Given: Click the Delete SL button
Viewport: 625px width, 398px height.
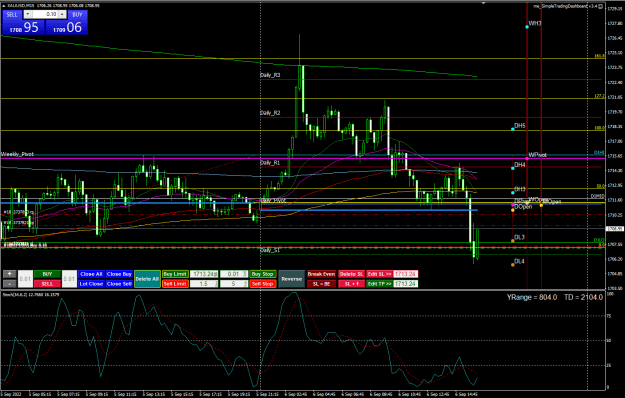Looking at the screenshot, I should [351, 274].
